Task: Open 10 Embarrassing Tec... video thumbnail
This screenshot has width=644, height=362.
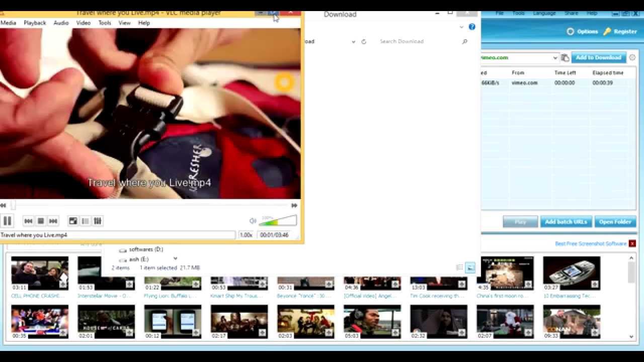Action: (572, 273)
